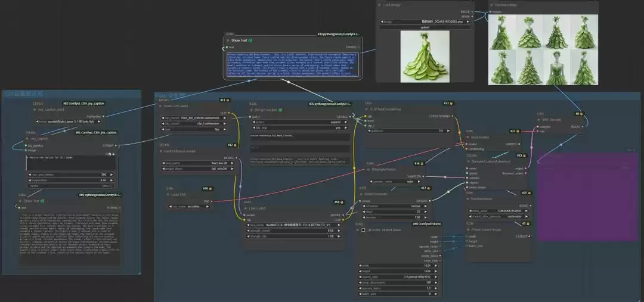This screenshot has height=302, width=644.
Task: Select the top-left dress preview thumbnail
Action: click(x=502, y=32)
